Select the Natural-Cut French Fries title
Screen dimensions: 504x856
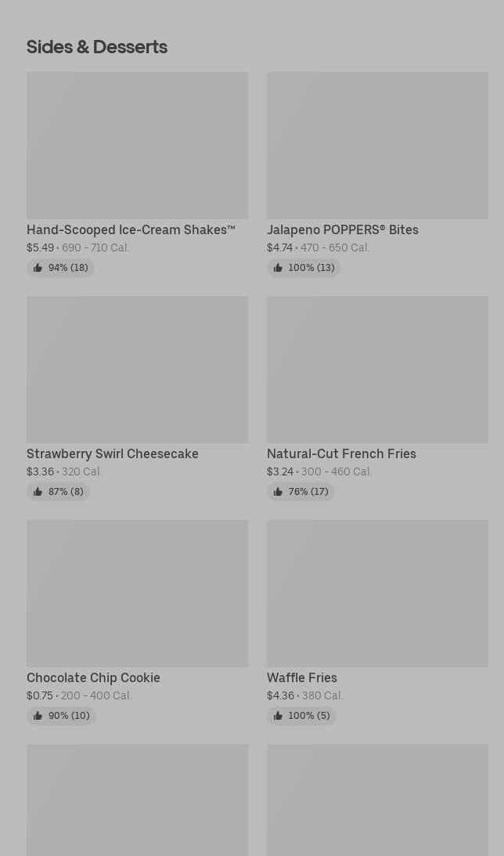[341, 453]
